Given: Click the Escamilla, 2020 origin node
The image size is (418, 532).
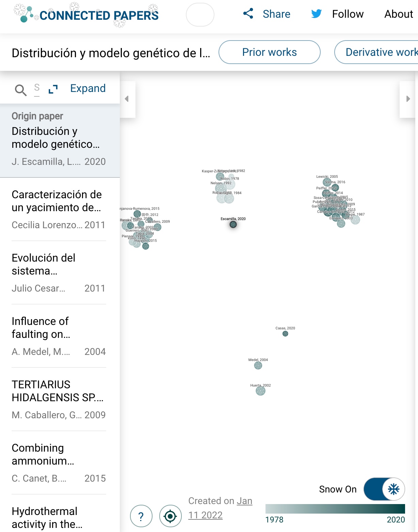Looking at the screenshot, I should click(x=233, y=224).
